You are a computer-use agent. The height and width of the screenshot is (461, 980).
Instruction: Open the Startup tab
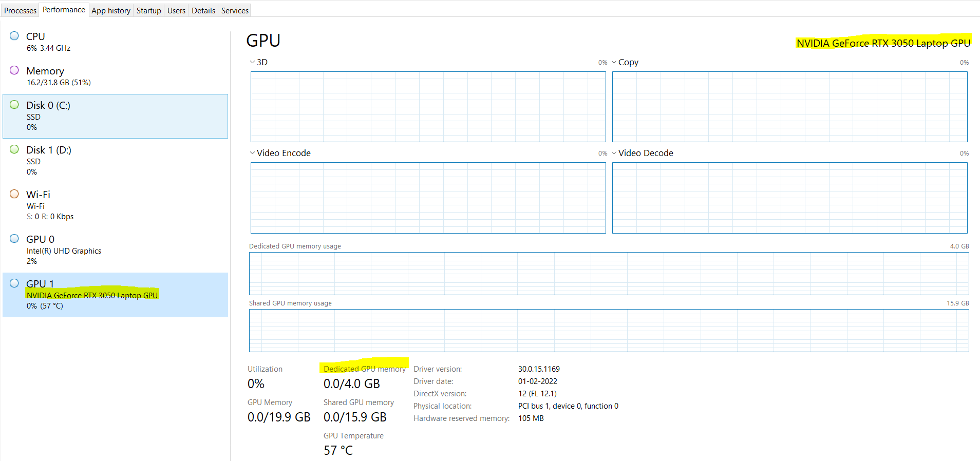[148, 10]
